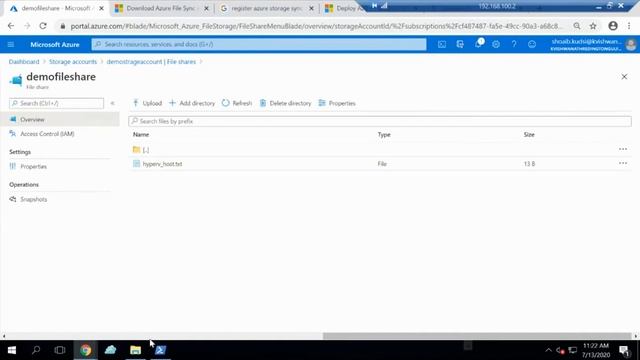This screenshot has width=640, height=360.
Task: Click the horizontal scrollbar thumb
Action: (x=477, y=336)
